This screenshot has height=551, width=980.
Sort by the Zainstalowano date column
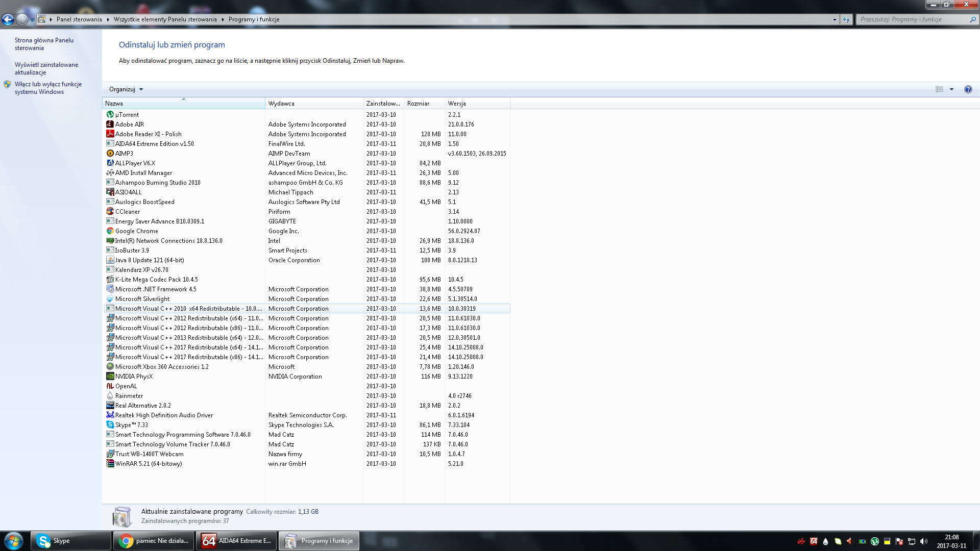[x=383, y=104]
